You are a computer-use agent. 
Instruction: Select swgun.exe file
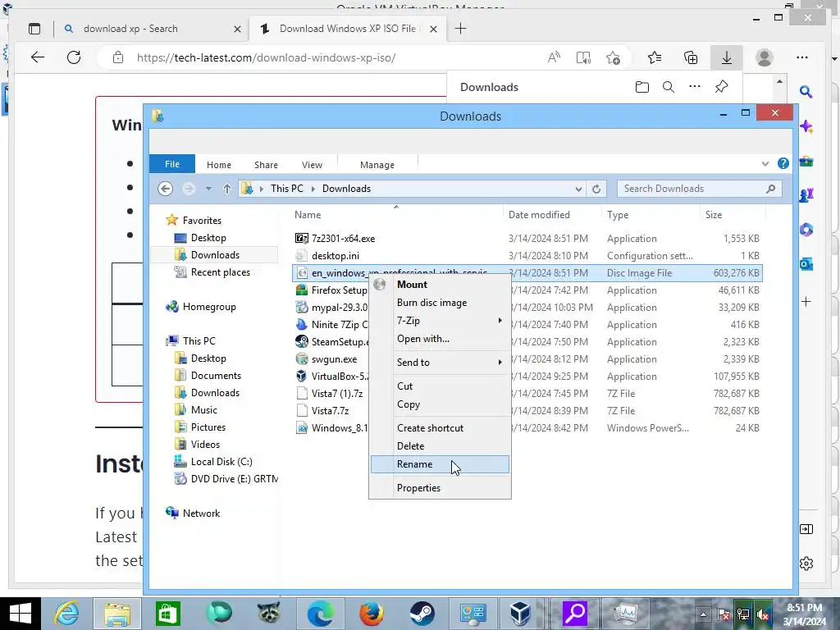335,359
